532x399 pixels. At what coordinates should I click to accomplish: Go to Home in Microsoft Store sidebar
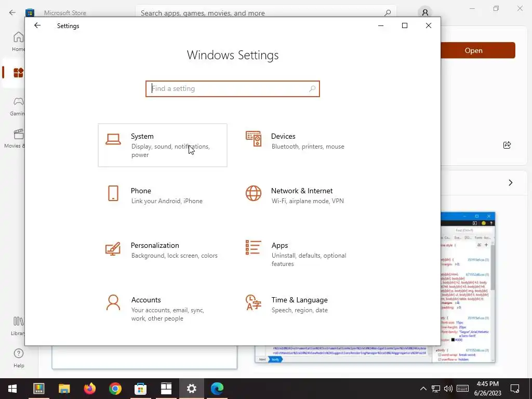18,42
